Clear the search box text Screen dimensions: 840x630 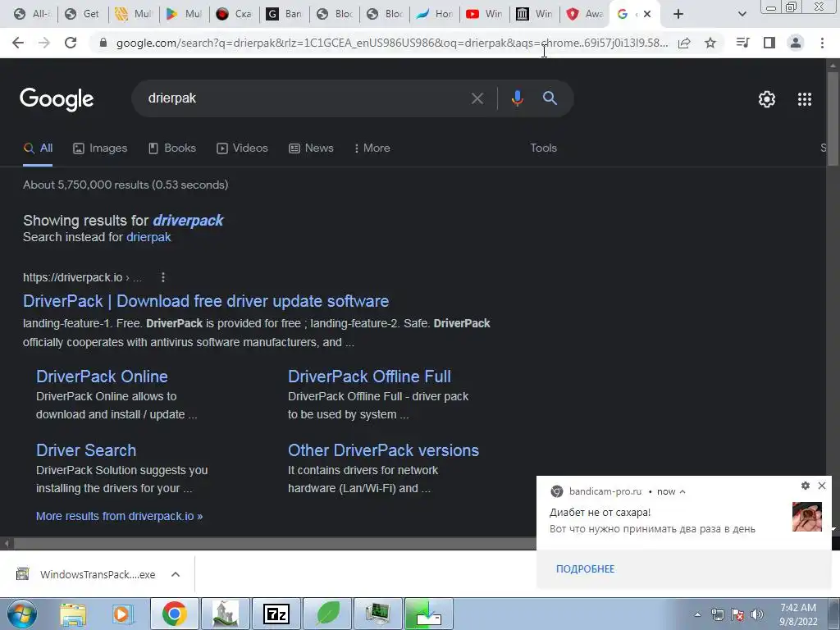pyautogui.click(x=477, y=98)
